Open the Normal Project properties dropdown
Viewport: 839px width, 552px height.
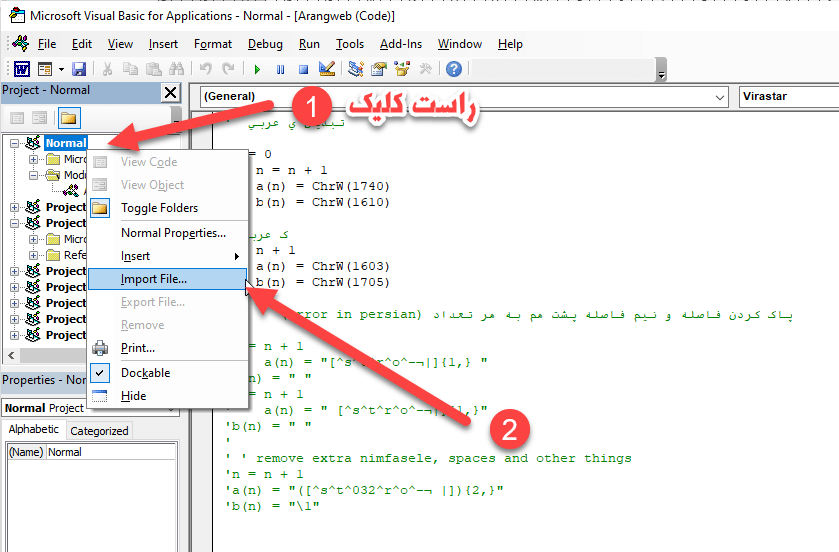tap(171, 408)
